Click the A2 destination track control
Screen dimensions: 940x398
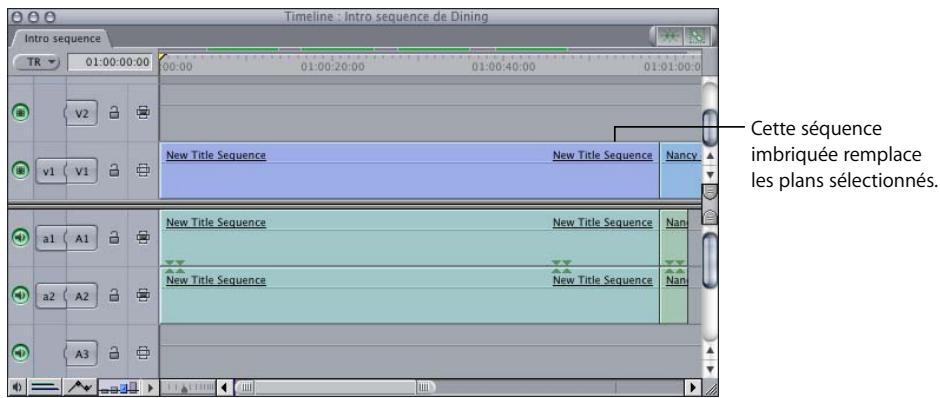(x=81, y=296)
